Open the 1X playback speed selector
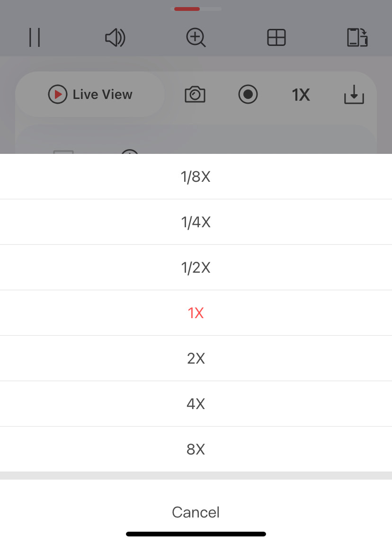The image size is (392, 544). coord(301,95)
